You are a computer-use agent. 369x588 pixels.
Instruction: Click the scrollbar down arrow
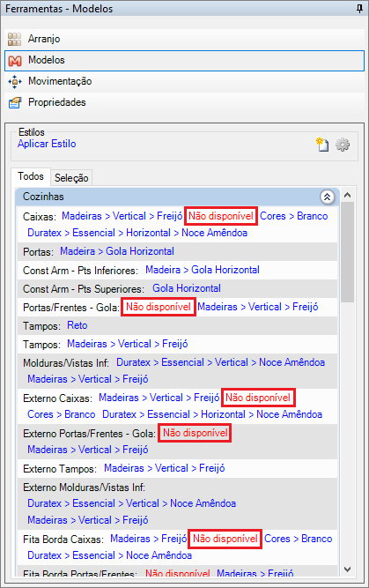347,569
